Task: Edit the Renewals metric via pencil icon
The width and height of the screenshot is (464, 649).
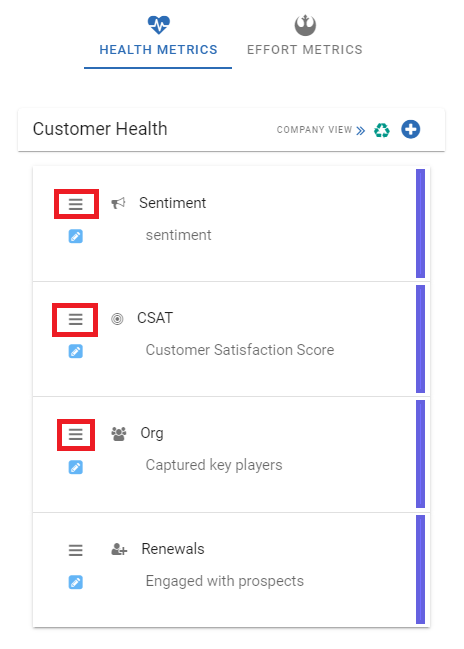Action: pos(76,582)
